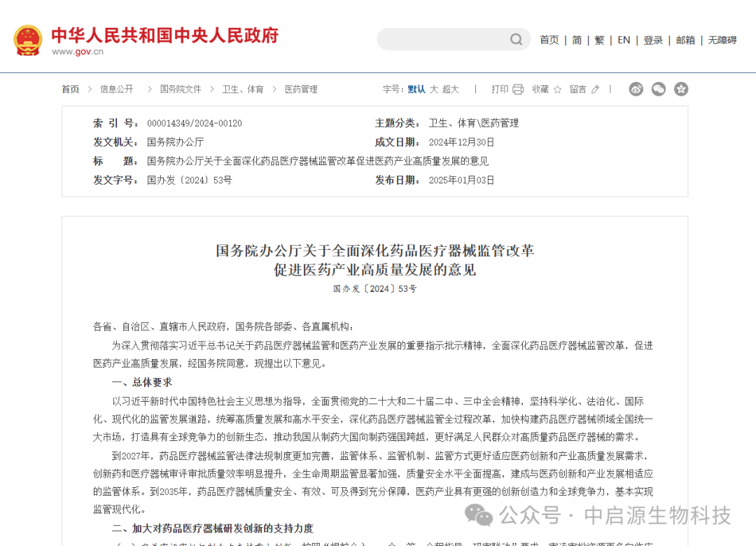Click the 登录 login link
This screenshot has height=546, width=756.
(x=653, y=40)
